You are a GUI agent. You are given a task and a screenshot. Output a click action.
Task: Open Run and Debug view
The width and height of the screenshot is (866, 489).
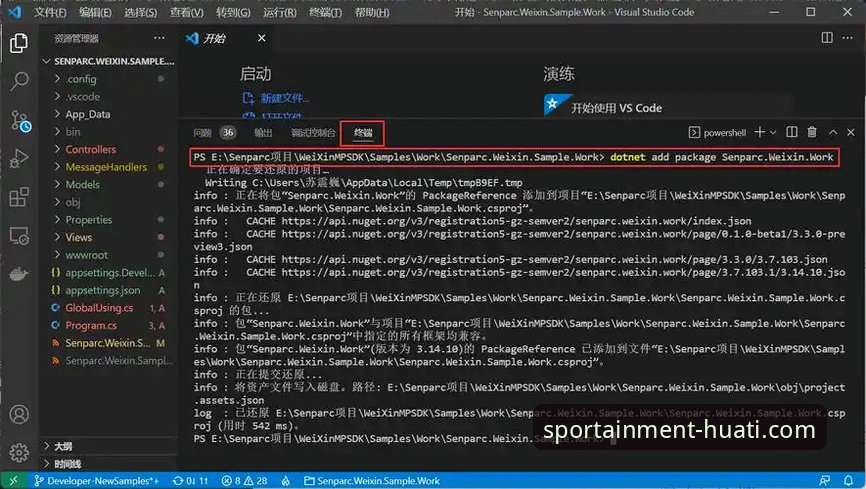pos(19,159)
